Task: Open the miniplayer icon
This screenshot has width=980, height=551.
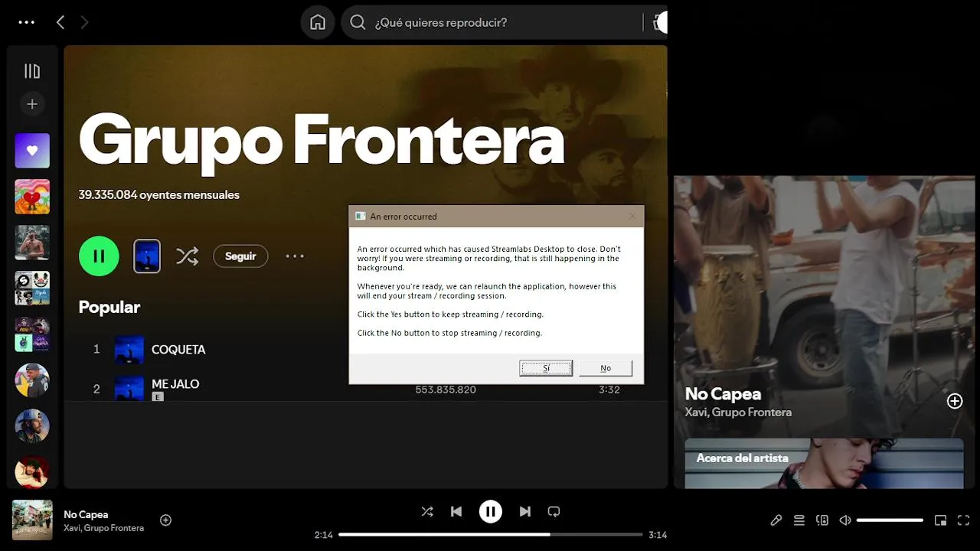Action: 941,520
